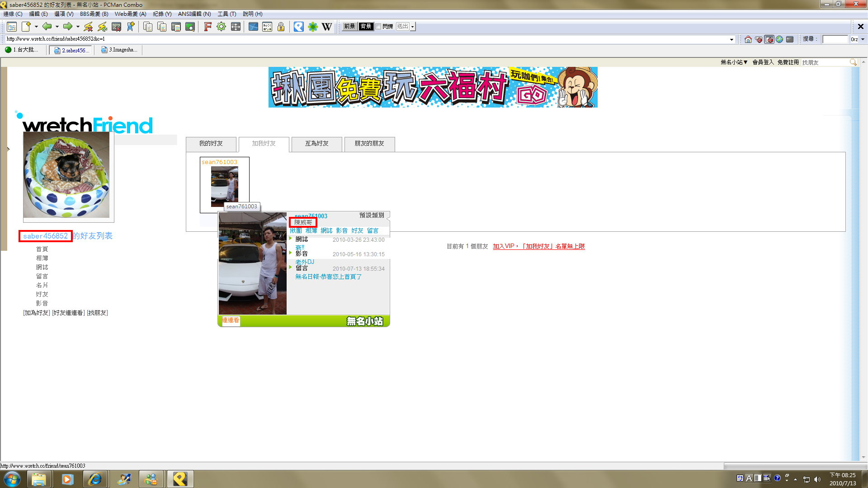
Task: Open the BBS最愛 menu
Action: [x=94, y=14]
